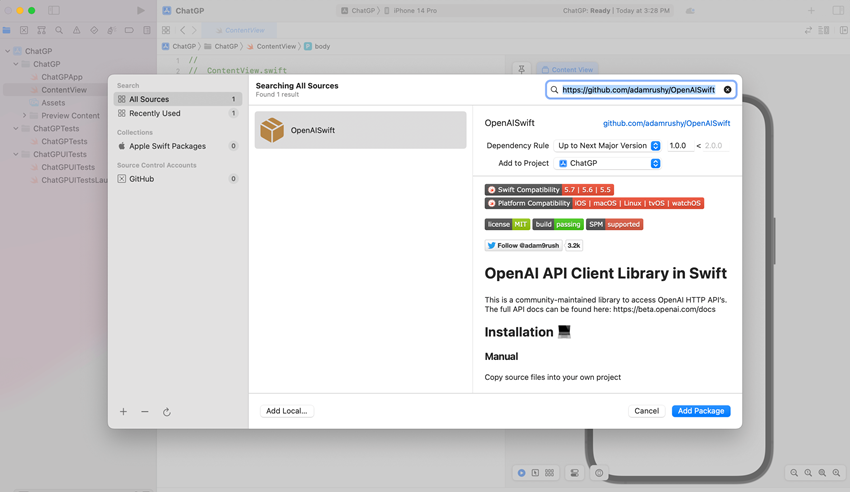
Task: Open issue navigator warning icon
Action: coord(76,30)
